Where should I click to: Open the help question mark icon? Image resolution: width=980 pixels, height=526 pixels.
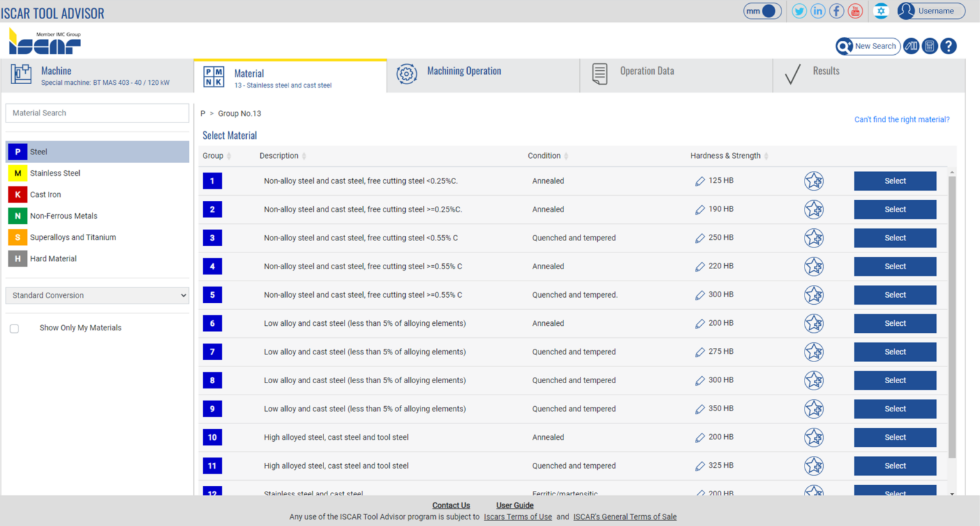[x=948, y=46]
